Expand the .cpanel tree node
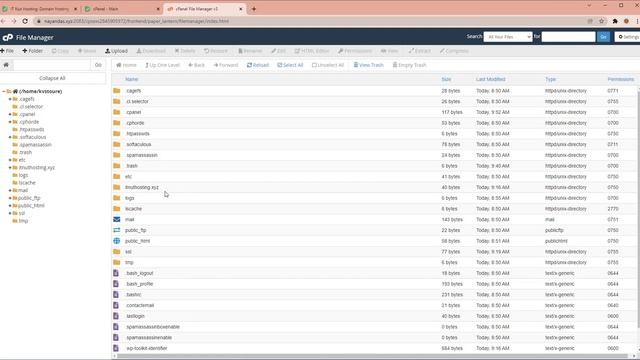Viewport: 640px width, 360px height. (x=10, y=114)
